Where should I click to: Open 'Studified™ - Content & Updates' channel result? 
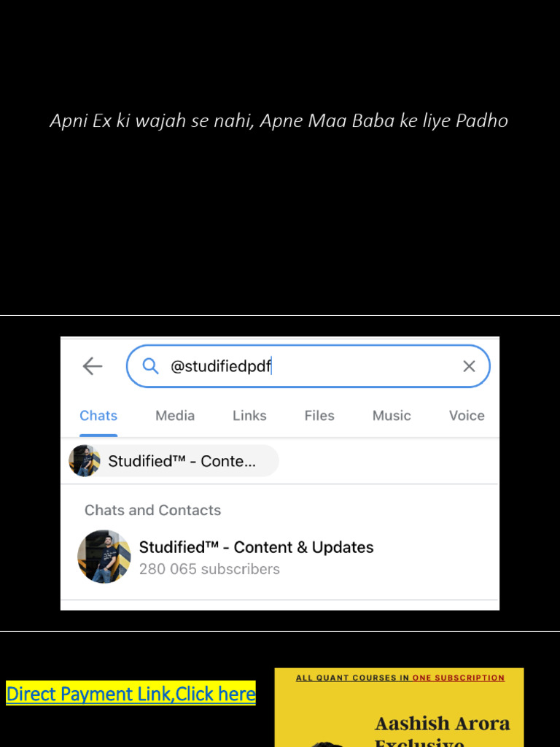(279, 557)
